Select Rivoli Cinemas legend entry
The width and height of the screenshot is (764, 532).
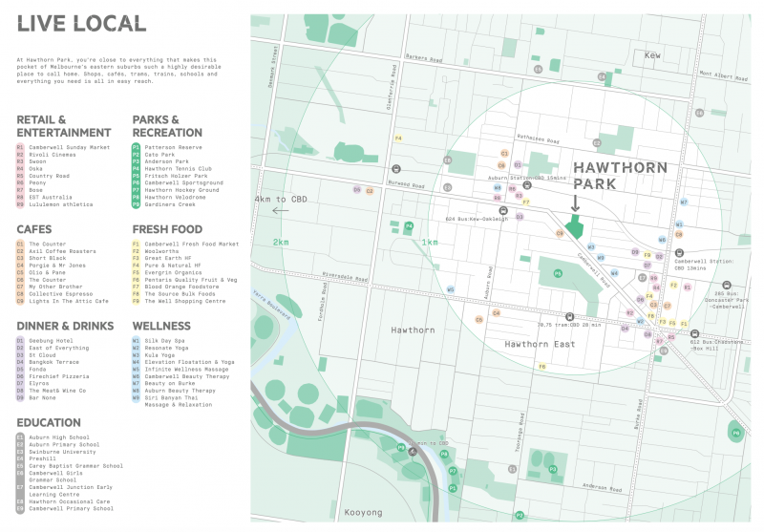click(53, 155)
